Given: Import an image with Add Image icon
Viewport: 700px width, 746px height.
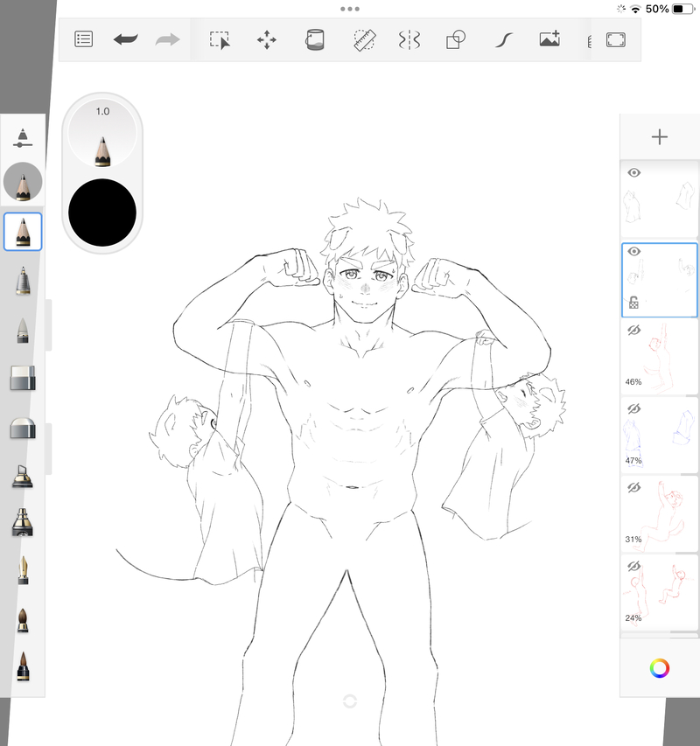Looking at the screenshot, I should (x=549, y=39).
